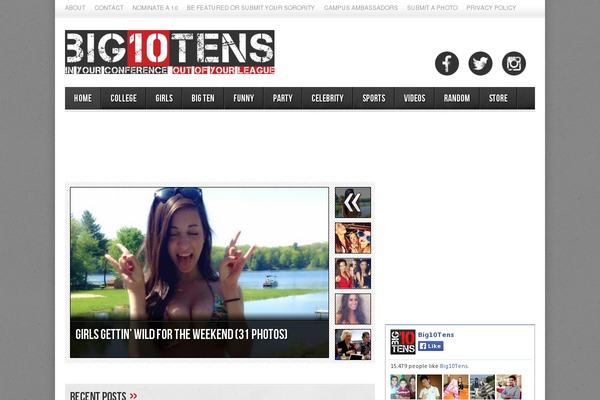Click the Big10Tens Facebook page avatar
600x400 pixels.
point(402,342)
